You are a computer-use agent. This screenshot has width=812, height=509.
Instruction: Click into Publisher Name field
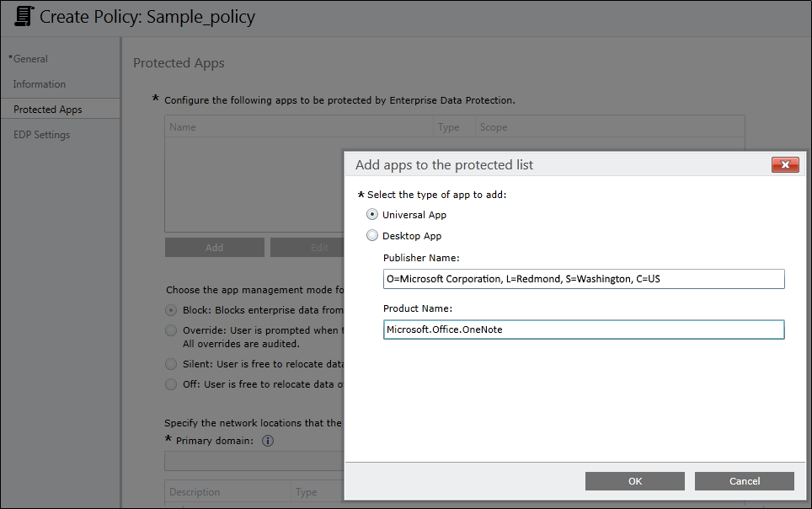[583, 279]
